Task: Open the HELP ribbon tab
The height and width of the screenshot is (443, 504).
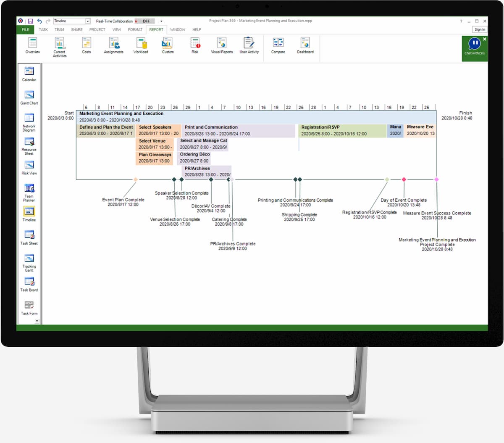Action: pos(197,30)
